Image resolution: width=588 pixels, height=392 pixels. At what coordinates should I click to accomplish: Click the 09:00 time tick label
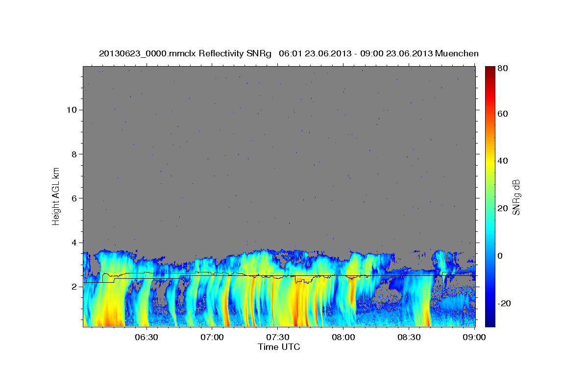pyautogui.click(x=474, y=337)
